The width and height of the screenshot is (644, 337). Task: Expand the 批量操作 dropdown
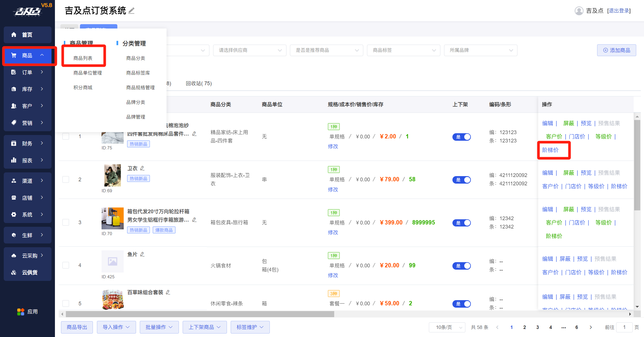tap(159, 327)
